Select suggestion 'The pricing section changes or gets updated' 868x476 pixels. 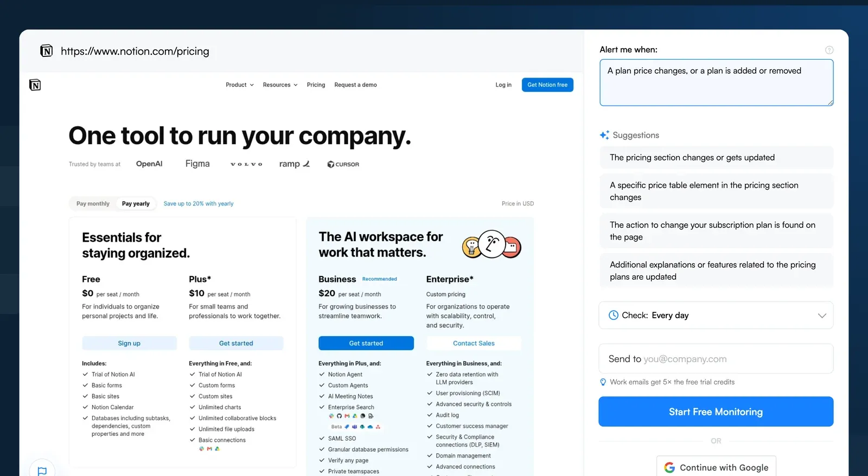pyautogui.click(x=716, y=158)
